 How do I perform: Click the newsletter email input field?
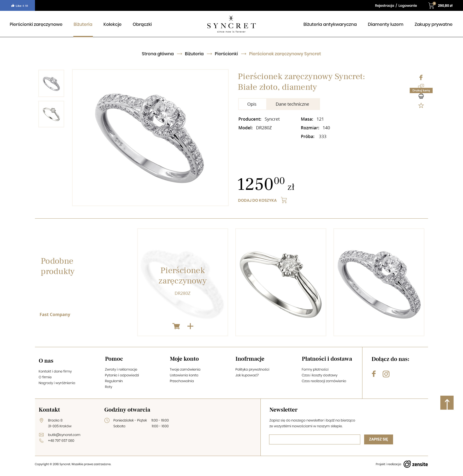(x=315, y=439)
